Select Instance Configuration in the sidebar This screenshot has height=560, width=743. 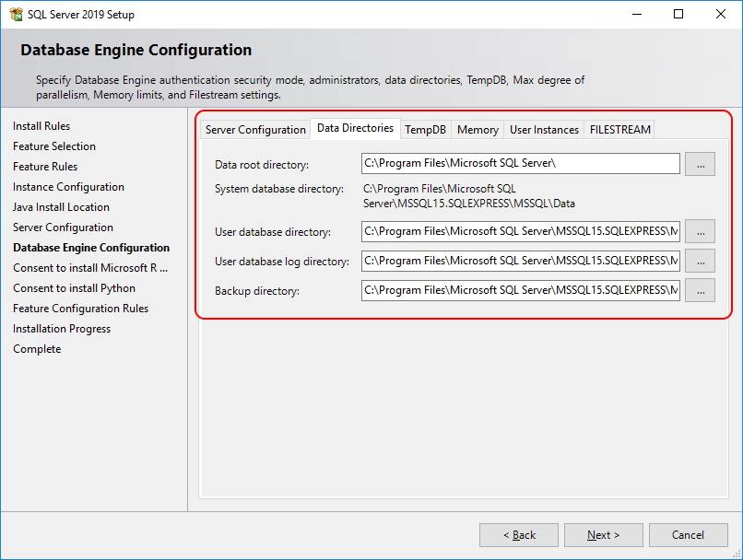[68, 187]
